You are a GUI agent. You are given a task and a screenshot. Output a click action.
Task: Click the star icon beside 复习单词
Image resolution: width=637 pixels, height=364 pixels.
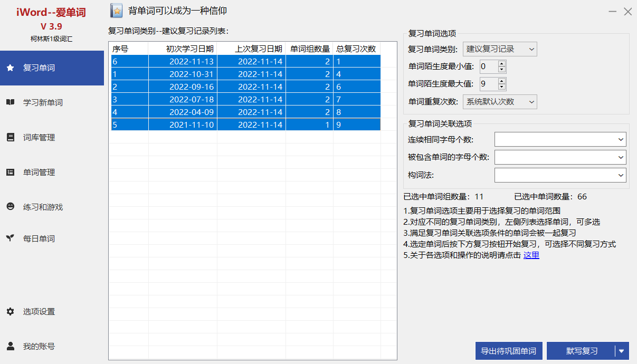pyautogui.click(x=10, y=68)
